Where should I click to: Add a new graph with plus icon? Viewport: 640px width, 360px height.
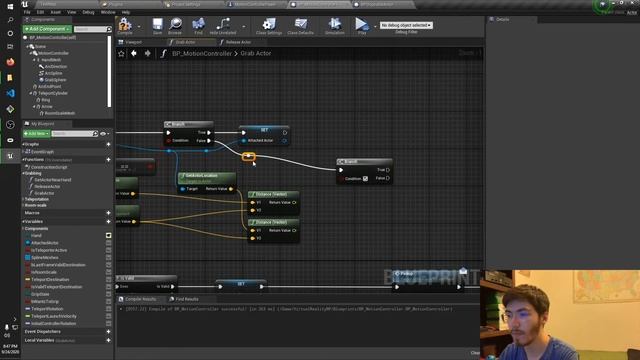pyautogui.click(x=109, y=144)
